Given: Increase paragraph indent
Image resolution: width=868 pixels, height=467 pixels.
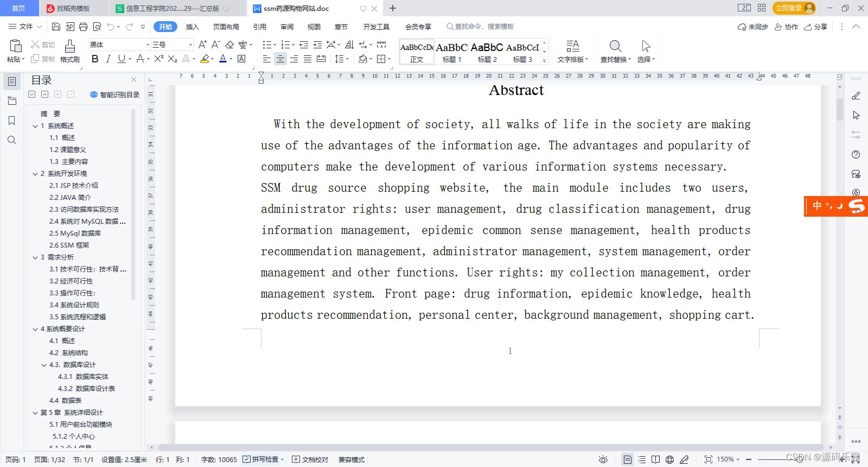Looking at the screenshot, I should (317, 45).
